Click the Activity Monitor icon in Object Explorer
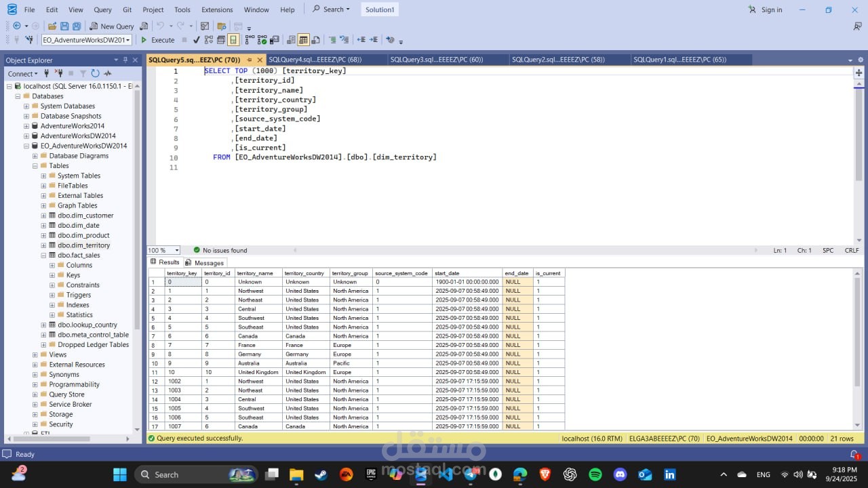Screen dimensions: 868x488 coord(107,73)
